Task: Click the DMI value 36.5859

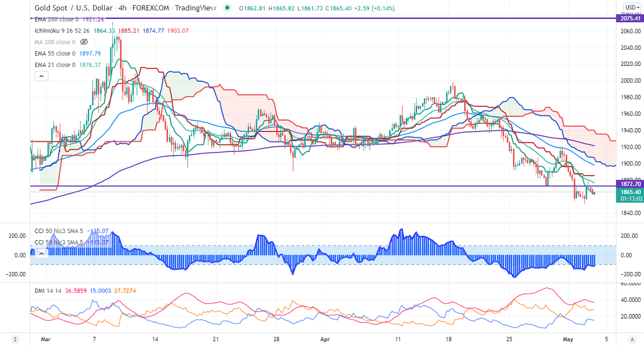Action: coord(76,291)
